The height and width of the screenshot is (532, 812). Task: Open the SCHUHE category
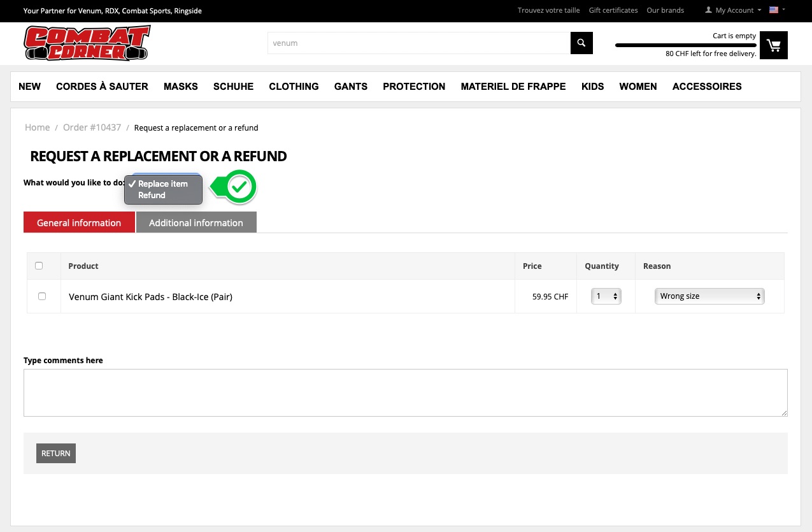(234, 87)
